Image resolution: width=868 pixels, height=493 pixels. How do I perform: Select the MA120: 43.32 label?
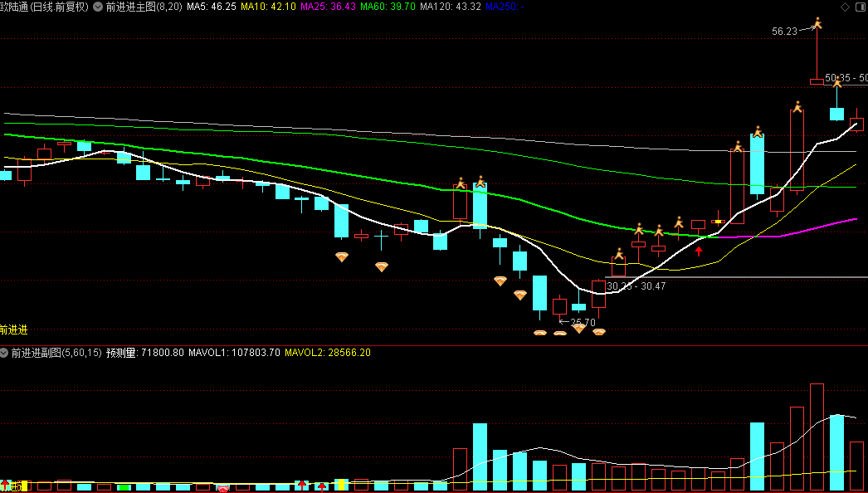pos(450,7)
